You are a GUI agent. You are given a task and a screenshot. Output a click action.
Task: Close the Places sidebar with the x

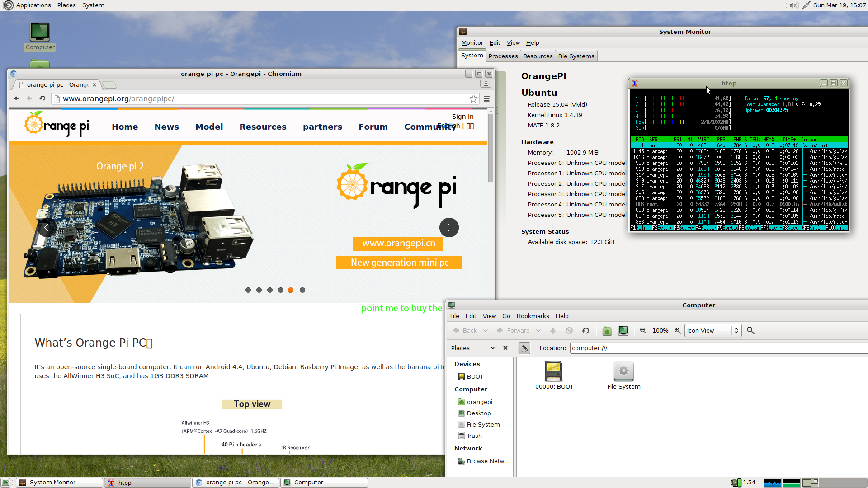(x=505, y=348)
